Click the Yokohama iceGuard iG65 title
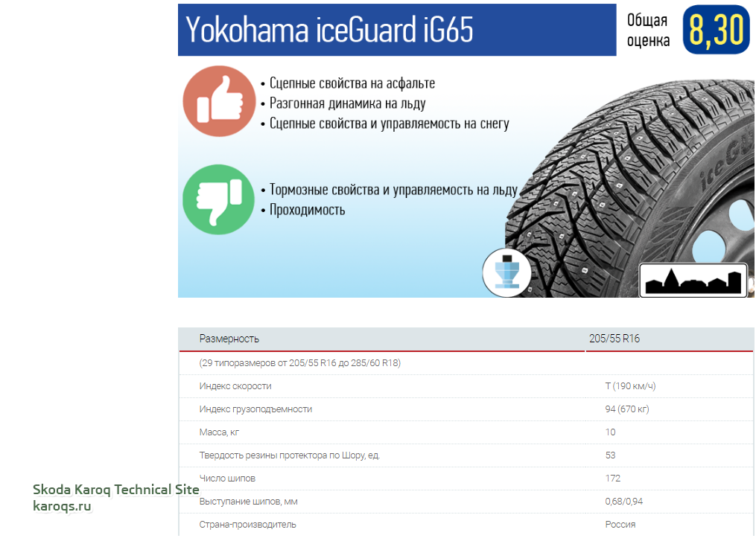Viewport: 756px width, 544px height. point(329,29)
